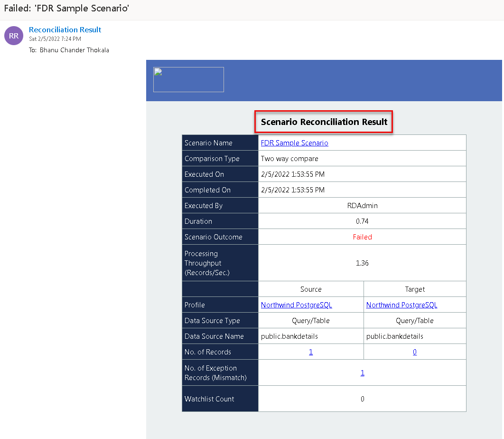Screen dimensions: 504x439
Task: Click the Scenario Name label
Action: (208, 143)
